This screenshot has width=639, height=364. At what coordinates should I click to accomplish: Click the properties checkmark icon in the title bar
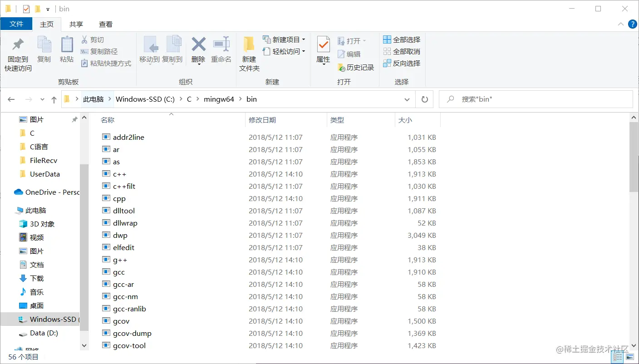(26, 9)
